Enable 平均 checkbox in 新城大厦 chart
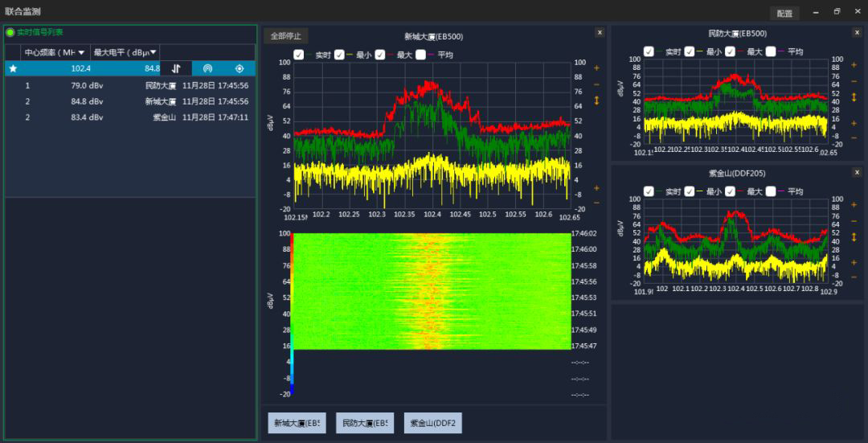 [421, 55]
